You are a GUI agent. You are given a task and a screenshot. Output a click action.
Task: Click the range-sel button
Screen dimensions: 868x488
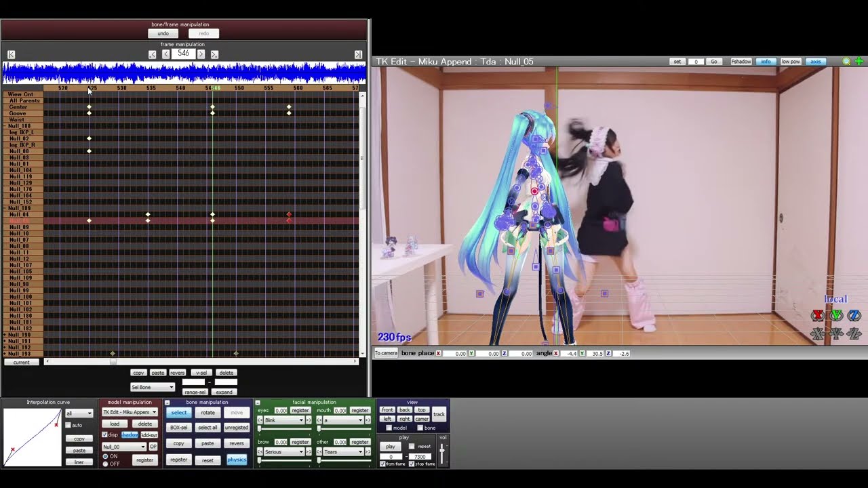pos(195,392)
